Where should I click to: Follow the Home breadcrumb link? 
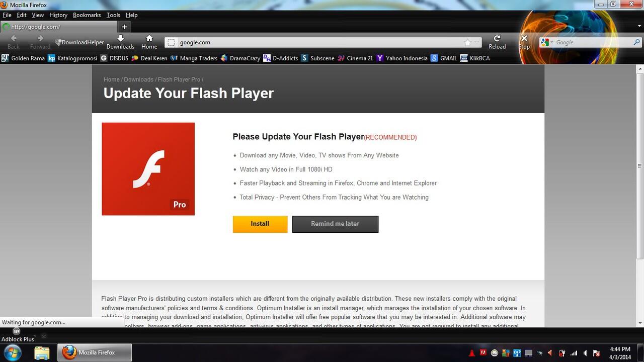112,79
